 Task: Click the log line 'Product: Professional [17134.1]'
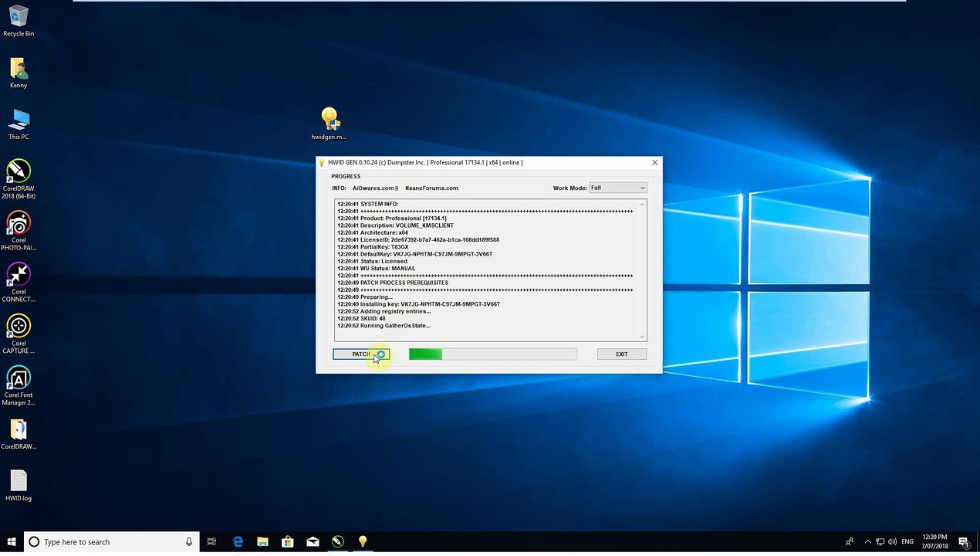pos(392,219)
